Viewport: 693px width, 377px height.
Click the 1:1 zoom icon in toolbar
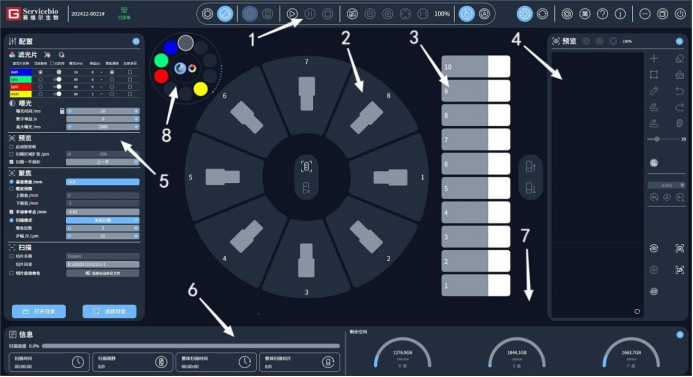click(x=423, y=14)
